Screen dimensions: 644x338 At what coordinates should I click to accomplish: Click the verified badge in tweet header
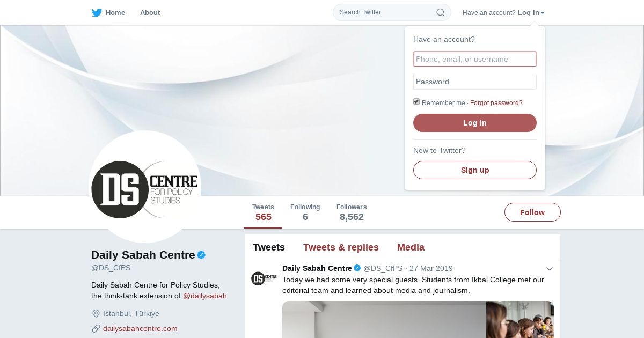point(357,268)
